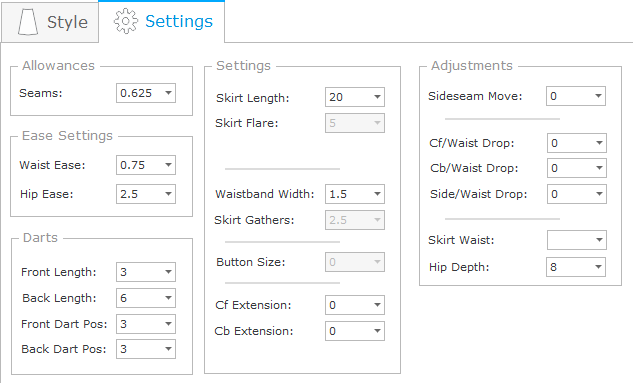
Task: Click the Cb/Waist Drop label
Action: 474,168
